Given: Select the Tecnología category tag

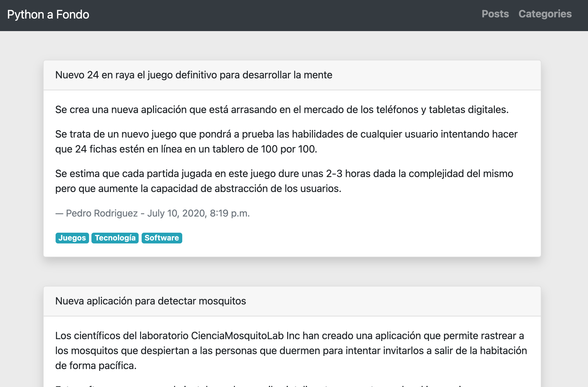Looking at the screenshot, I should pos(115,238).
